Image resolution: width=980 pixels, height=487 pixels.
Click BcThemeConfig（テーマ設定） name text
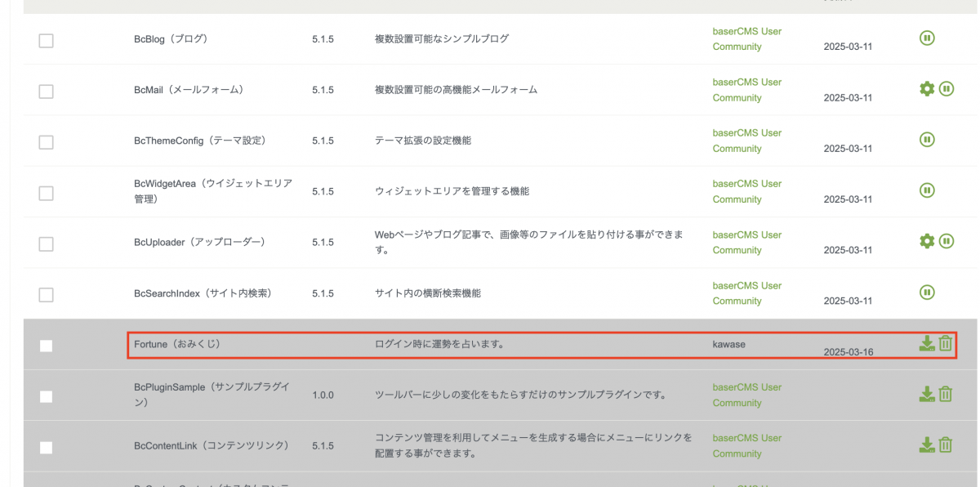click(x=200, y=140)
